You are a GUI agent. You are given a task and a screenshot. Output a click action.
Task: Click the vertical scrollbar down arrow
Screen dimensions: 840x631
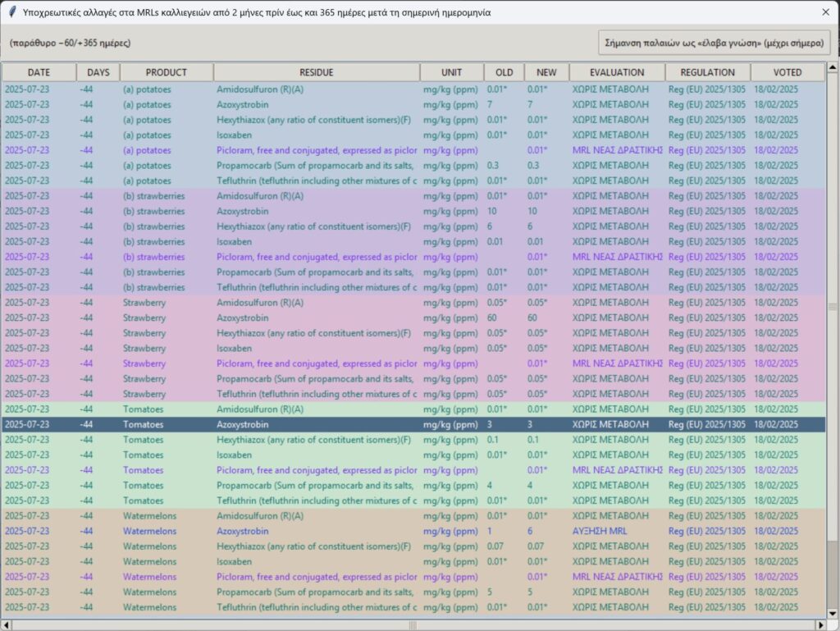(833, 613)
